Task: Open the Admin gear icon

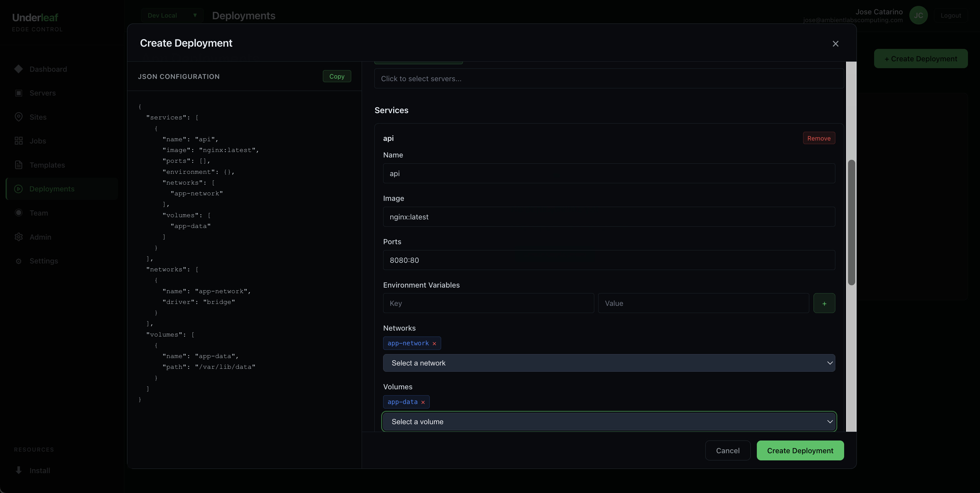Action: coord(19,237)
